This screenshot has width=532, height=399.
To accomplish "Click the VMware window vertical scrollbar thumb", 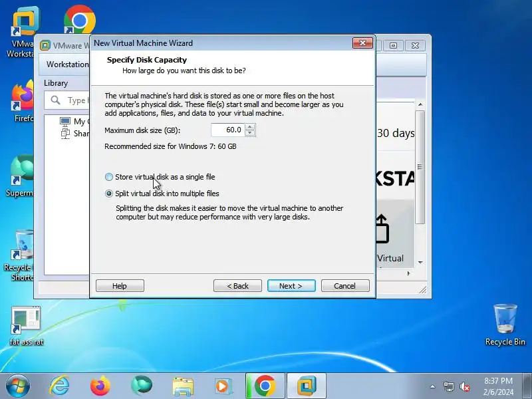I will point(420,167).
